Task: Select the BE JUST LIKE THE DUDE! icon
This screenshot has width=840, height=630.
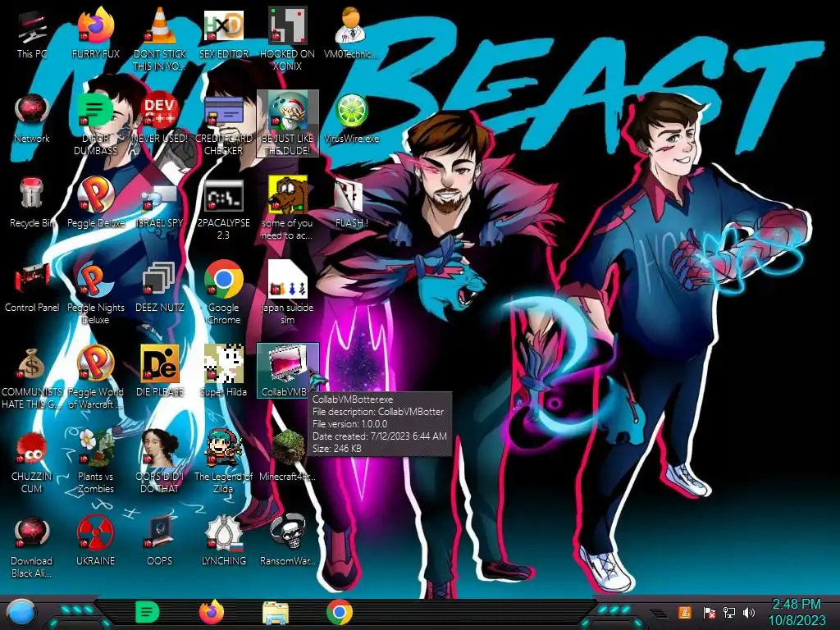Action: pyautogui.click(x=288, y=125)
